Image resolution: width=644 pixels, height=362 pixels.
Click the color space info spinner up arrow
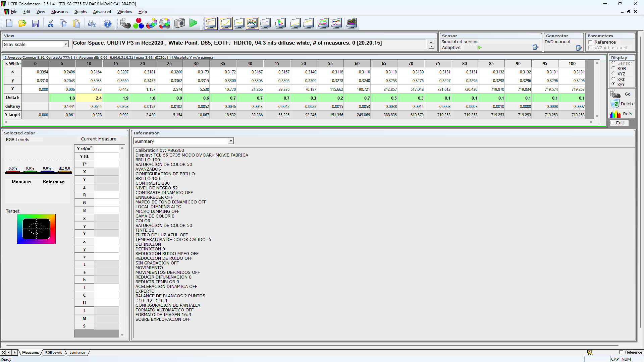point(431,42)
